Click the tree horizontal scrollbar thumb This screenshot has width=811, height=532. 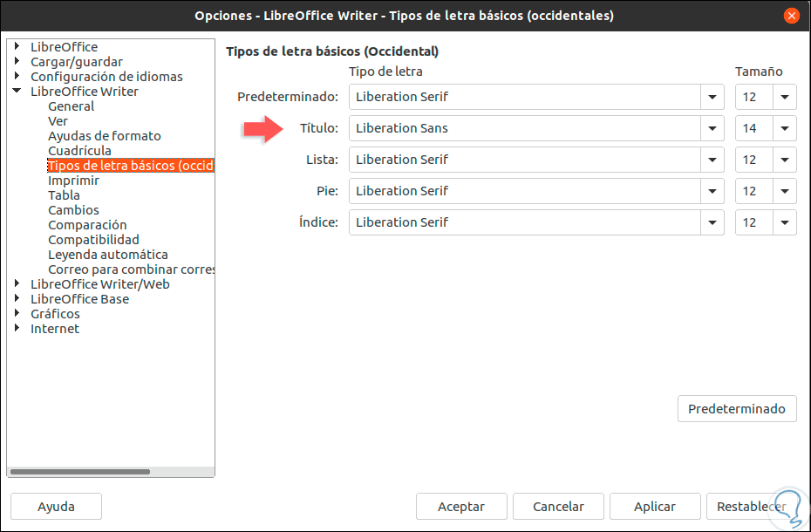pos(80,472)
